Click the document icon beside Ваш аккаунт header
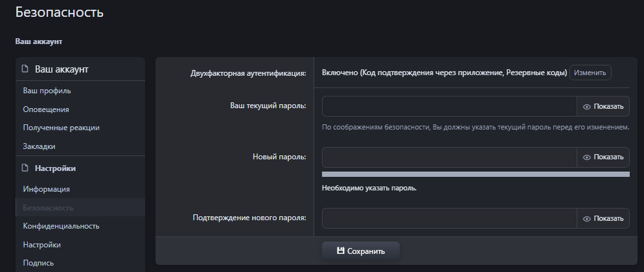The height and width of the screenshot is (272, 644). [25, 69]
